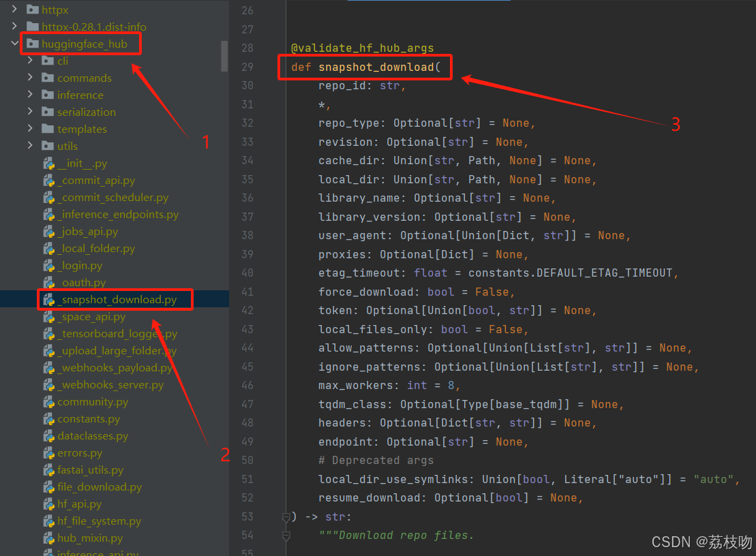Image resolution: width=756 pixels, height=556 pixels.
Task: Click the commands package folder icon
Action: click(x=48, y=78)
